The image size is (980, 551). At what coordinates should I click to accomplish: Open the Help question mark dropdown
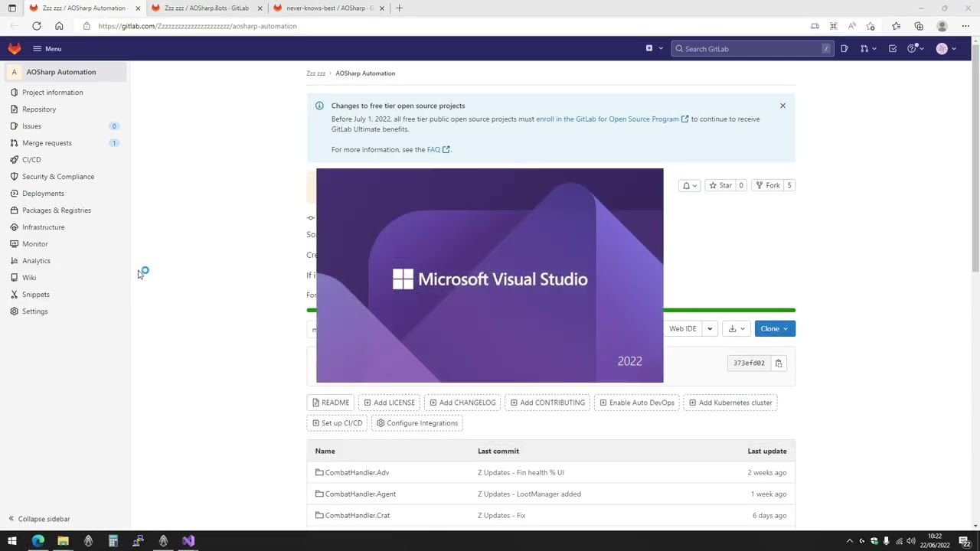point(916,49)
